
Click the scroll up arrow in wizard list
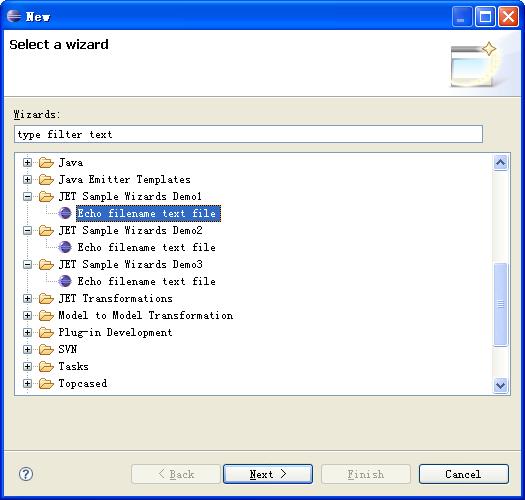(501, 163)
